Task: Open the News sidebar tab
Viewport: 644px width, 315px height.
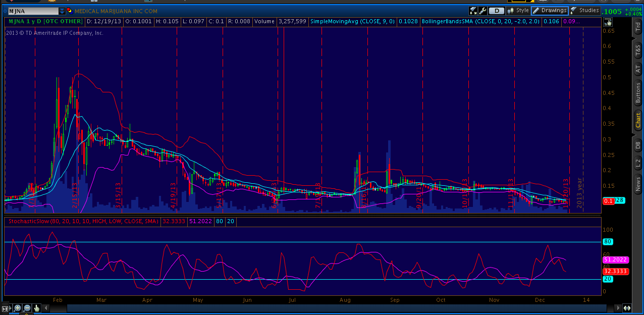Action: (x=638, y=184)
